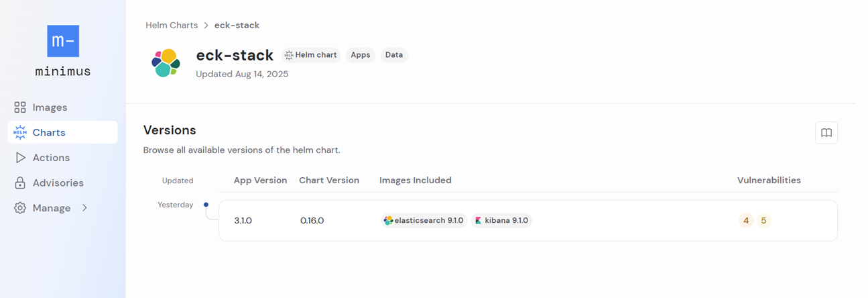Click the 'Browse all available versions' description

[x=242, y=150]
